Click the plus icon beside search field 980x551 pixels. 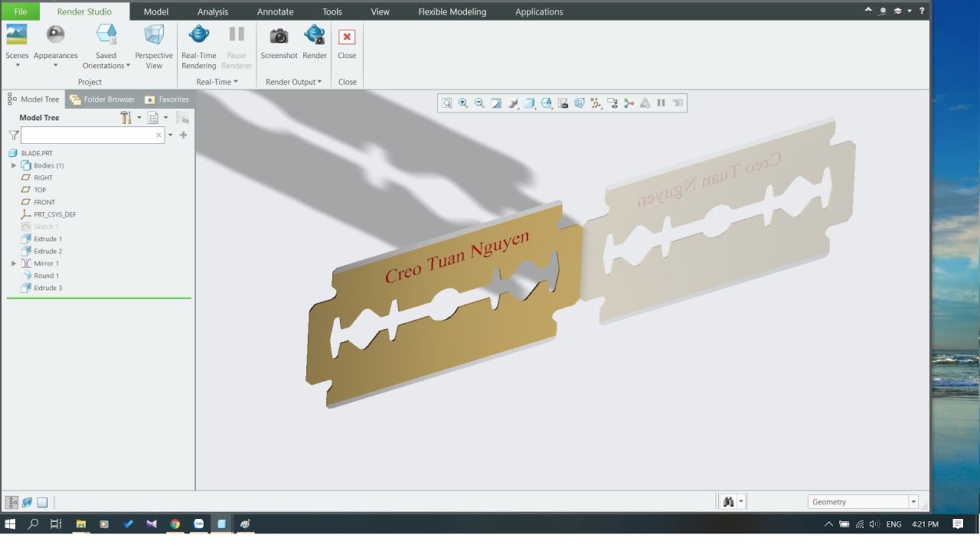coord(183,135)
